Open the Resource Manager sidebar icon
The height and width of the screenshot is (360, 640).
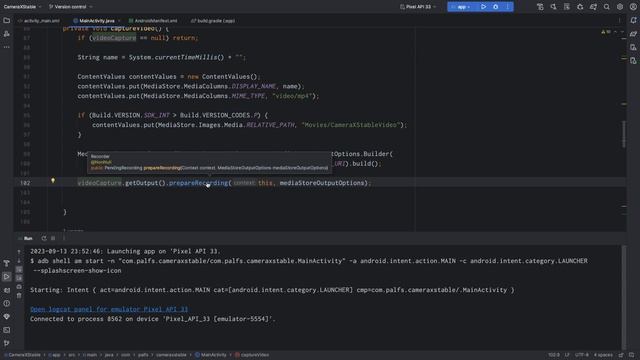[x=7, y=34]
